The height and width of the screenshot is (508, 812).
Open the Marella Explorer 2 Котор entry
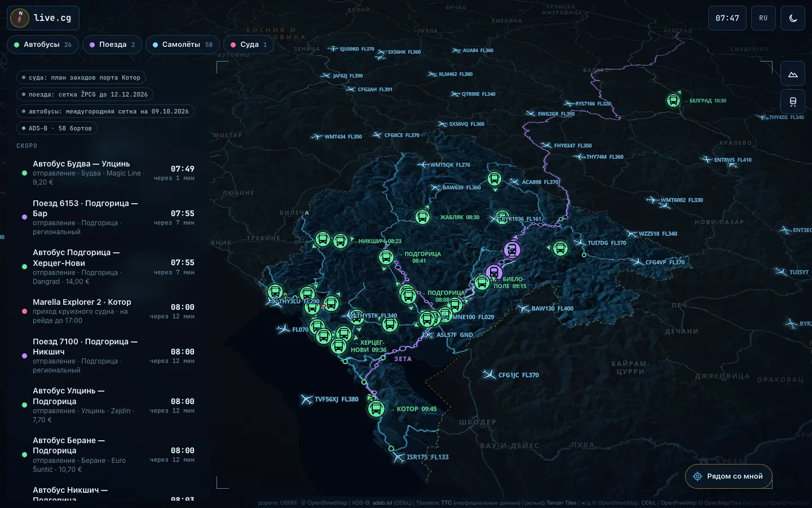point(107,311)
